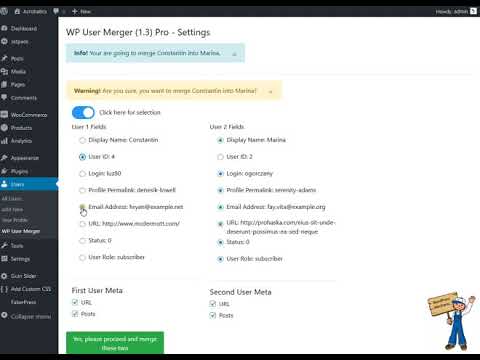Viewport: 480px width, 360px height.
Task: Select User 2 Profile Permalink radio
Action: 220,190
